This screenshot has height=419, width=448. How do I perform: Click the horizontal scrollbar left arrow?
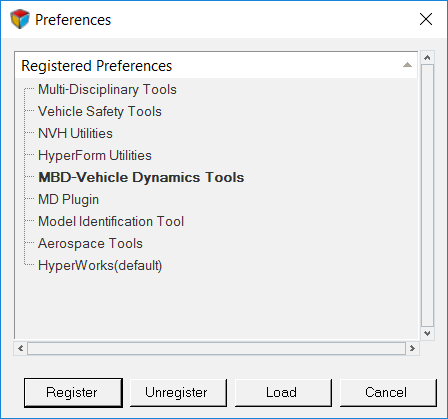(x=21, y=348)
